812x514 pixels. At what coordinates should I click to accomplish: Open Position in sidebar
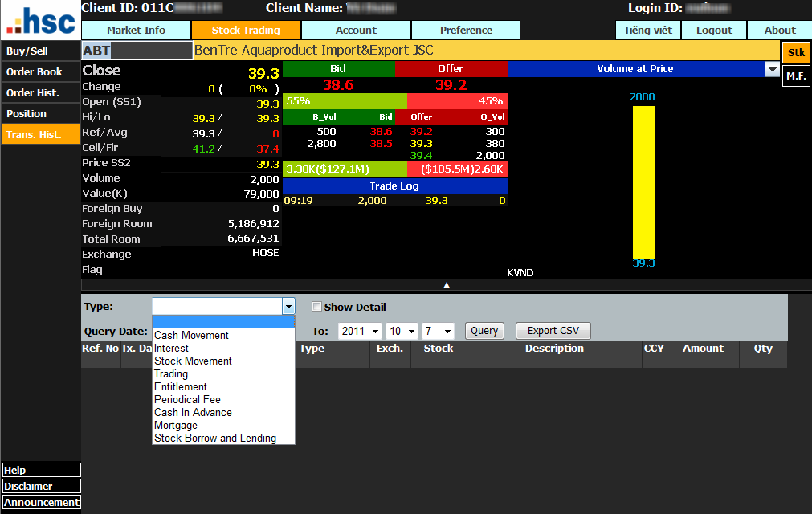40,113
